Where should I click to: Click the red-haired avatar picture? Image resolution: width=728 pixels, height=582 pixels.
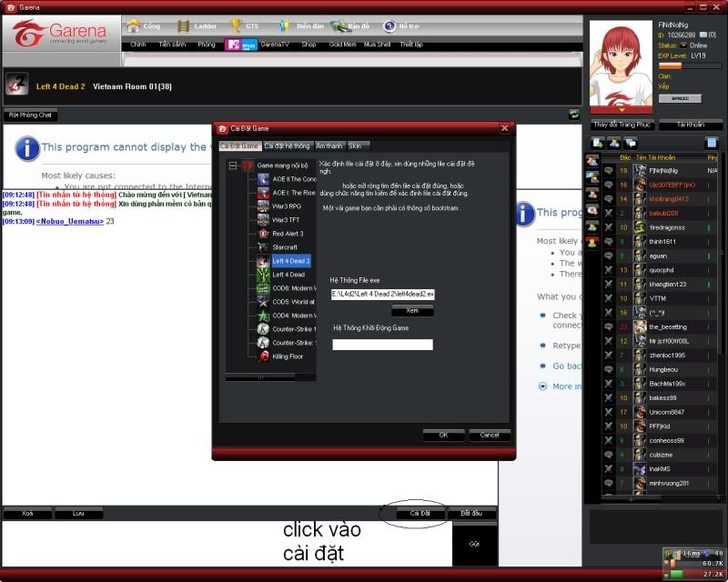pyautogui.click(x=621, y=64)
